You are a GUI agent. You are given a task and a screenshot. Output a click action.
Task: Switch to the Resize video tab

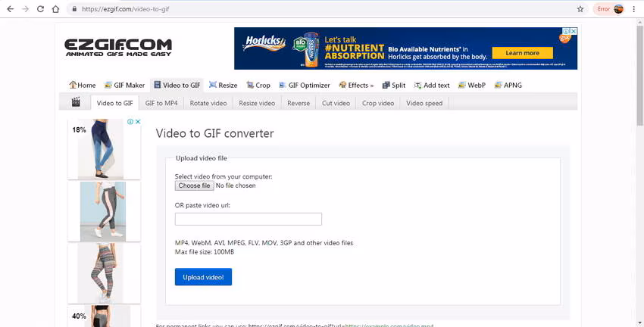257,103
